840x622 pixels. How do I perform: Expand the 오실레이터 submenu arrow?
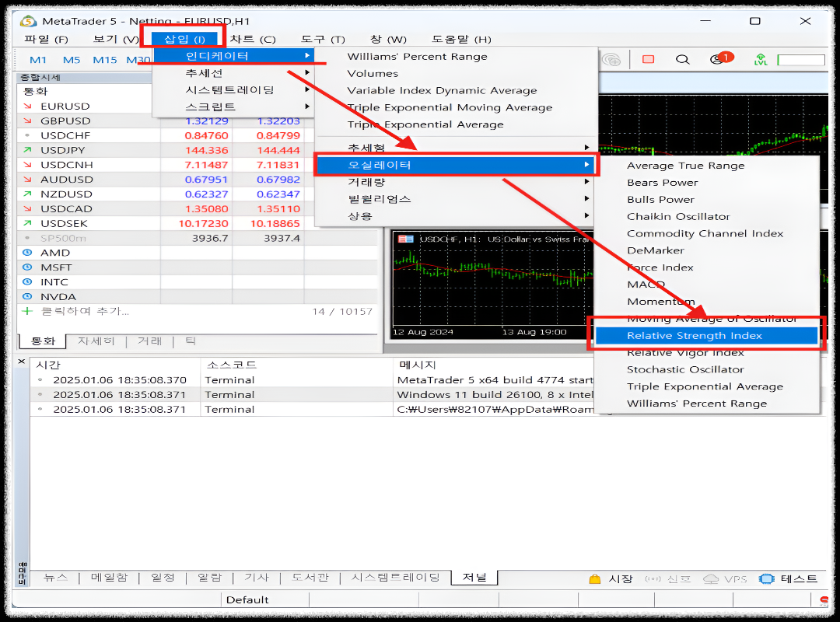587,165
